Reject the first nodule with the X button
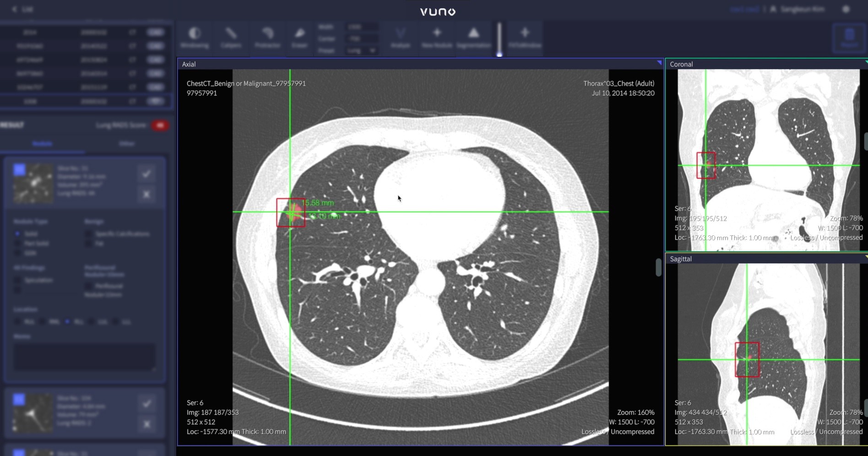Screen dimensions: 868x456 pyautogui.click(x=146, y=195)
